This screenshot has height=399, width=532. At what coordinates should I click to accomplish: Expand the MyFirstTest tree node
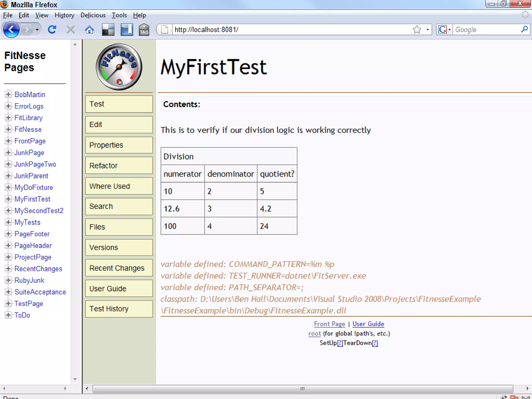click(x=8, y=199)
